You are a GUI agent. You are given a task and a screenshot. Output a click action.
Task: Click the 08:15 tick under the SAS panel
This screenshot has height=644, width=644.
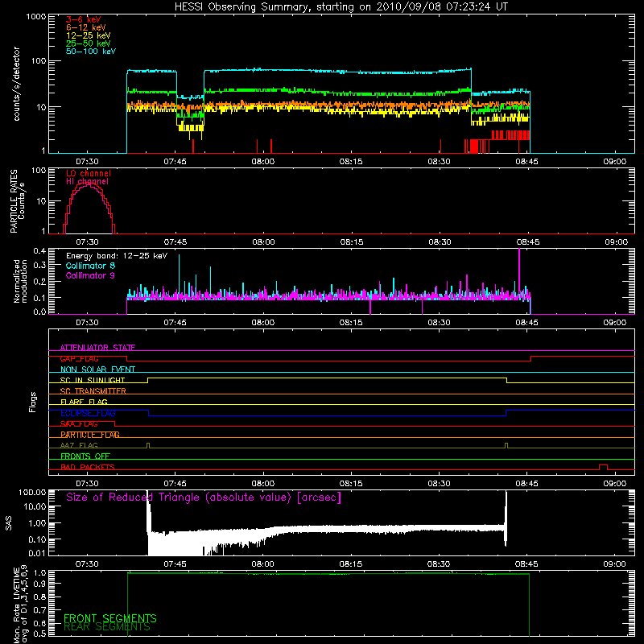point(351,564)
